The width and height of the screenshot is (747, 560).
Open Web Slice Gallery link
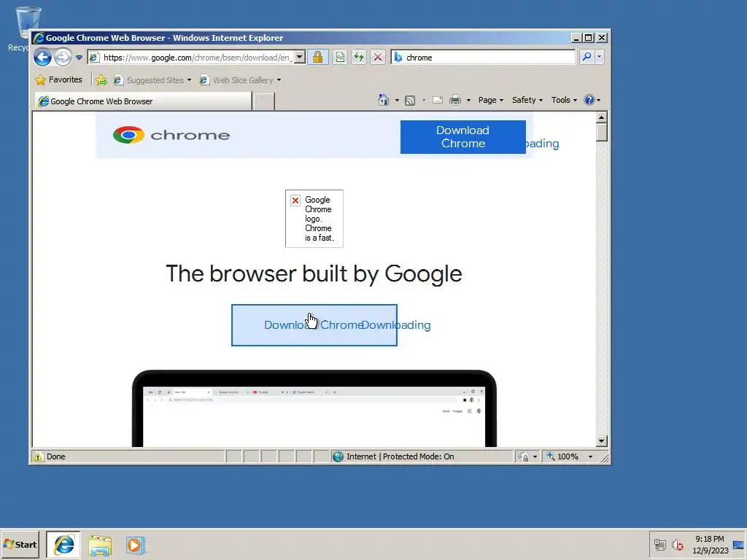coord(241,80)
